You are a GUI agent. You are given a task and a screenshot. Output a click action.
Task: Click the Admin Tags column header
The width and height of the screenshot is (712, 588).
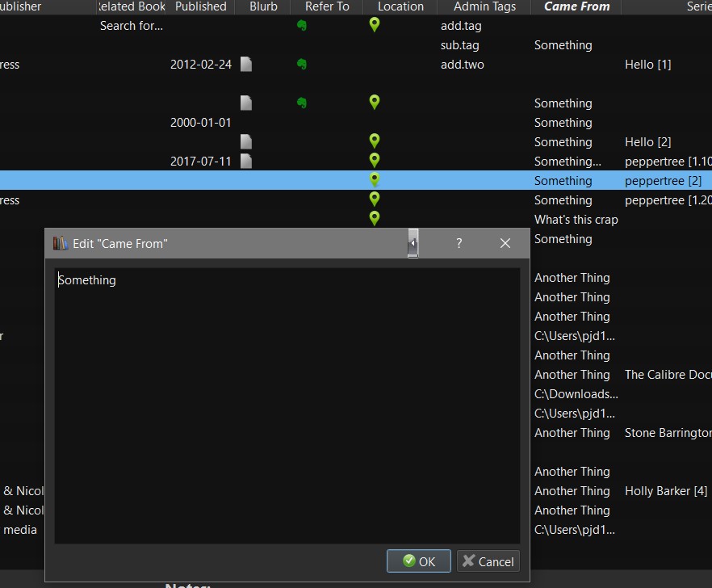[484, 6]
